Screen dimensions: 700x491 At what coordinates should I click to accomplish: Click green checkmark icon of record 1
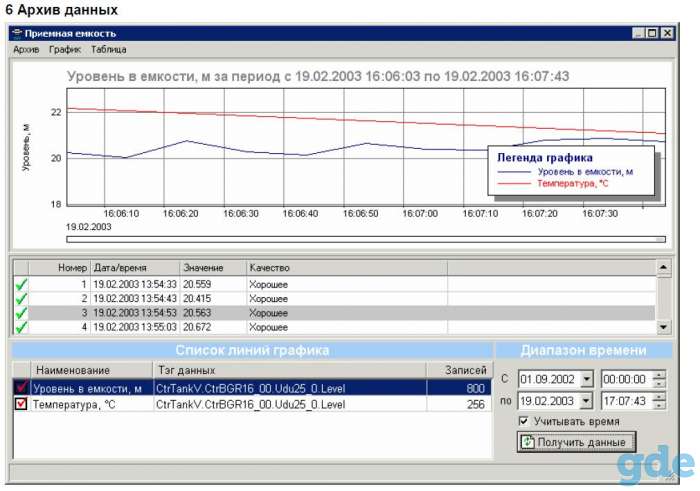tap(21, 284)
